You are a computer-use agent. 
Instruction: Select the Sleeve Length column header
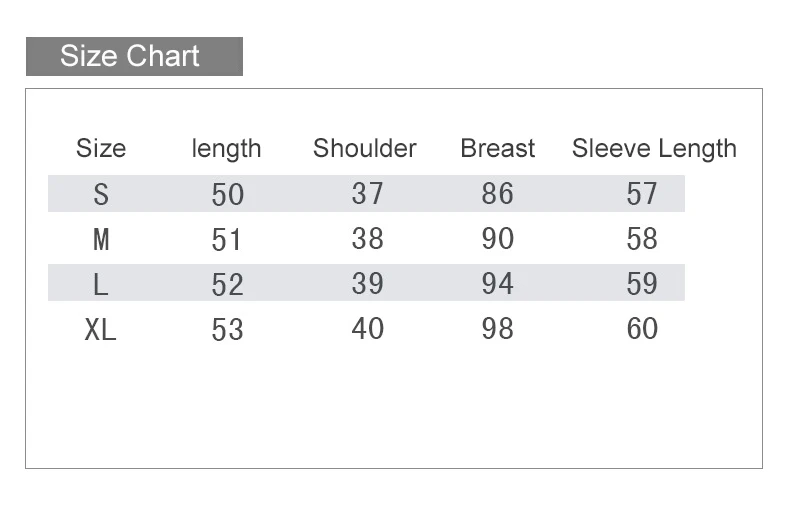tap(654, 149)
